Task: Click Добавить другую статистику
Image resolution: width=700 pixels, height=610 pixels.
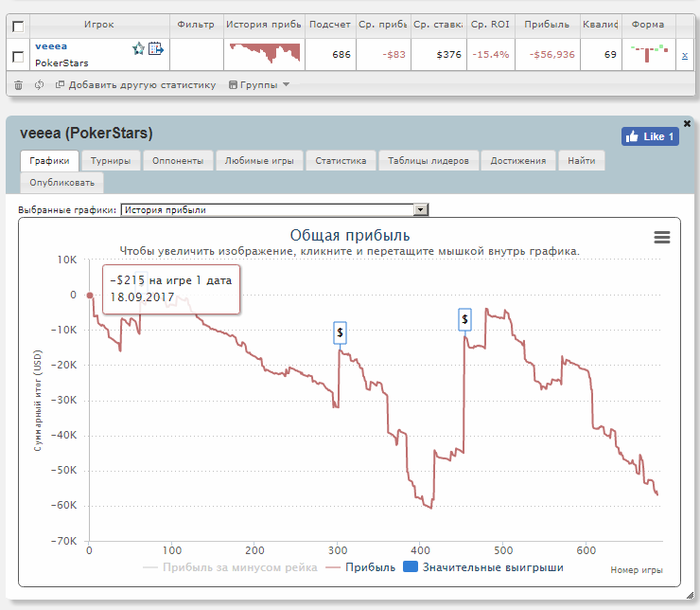Action: point(136,85)
